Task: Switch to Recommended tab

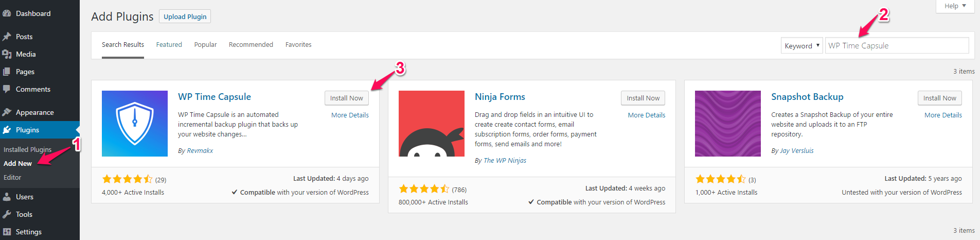Action: pyautogui.click(x=251, y=45)
